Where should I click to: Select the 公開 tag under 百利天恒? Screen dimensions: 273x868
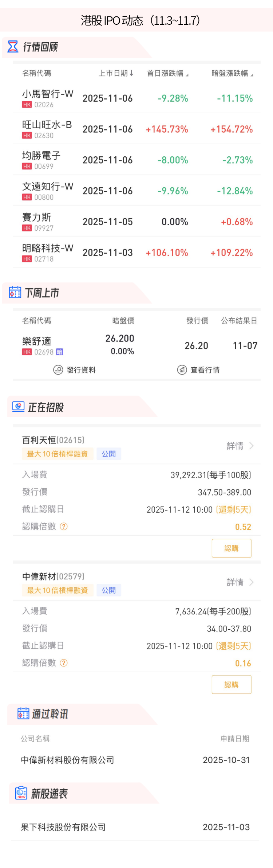coord(108,454)
